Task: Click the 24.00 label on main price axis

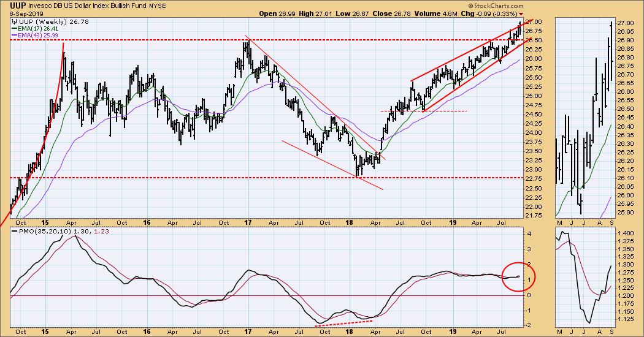Action: point(534,132)
